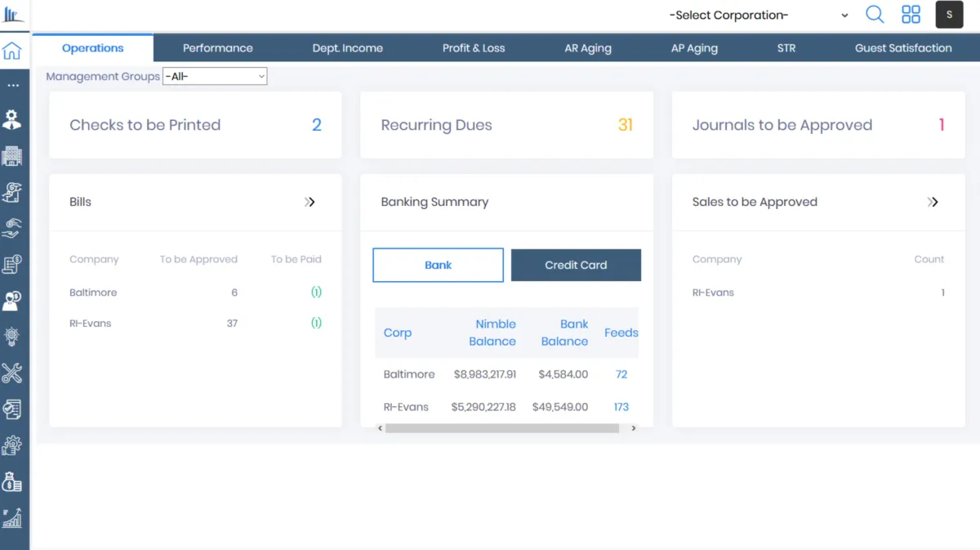This screenshot has height=550, width=980.
Task: Open the apps grid icon
Action: pos(911,15)
